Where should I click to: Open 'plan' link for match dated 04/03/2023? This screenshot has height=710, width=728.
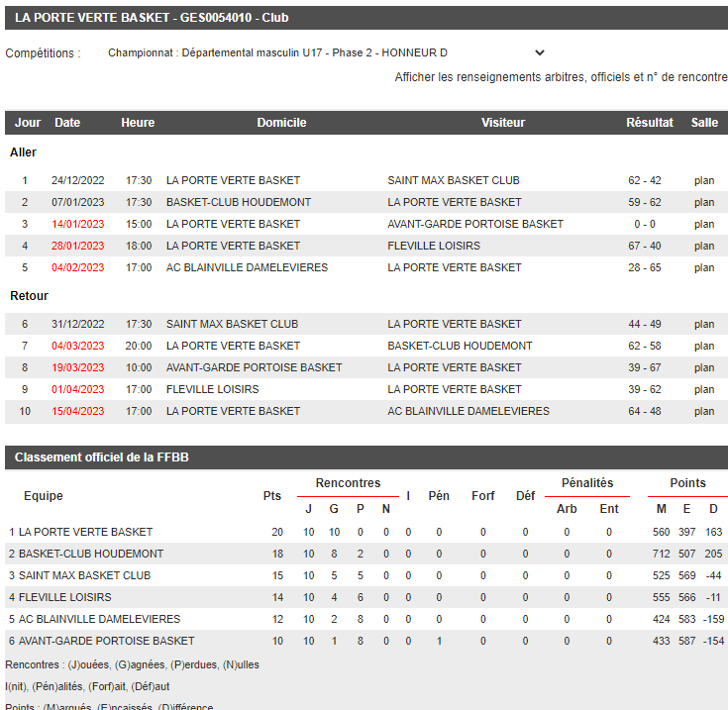click(704, 347)
